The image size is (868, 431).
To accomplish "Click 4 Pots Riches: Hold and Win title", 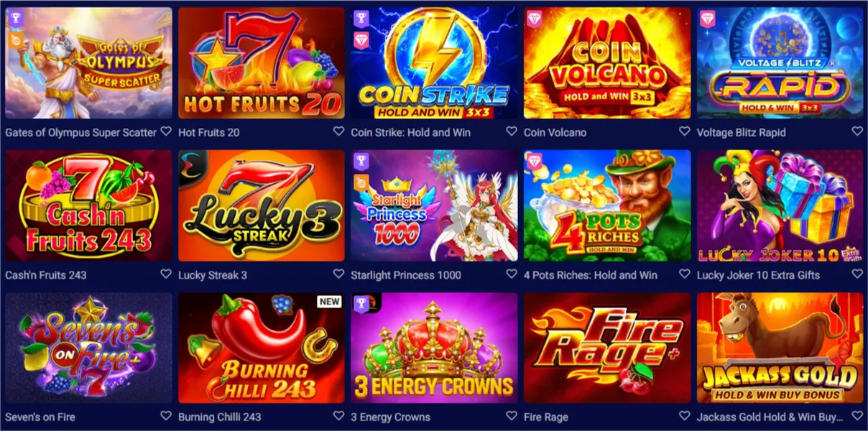I will point(591,274).
